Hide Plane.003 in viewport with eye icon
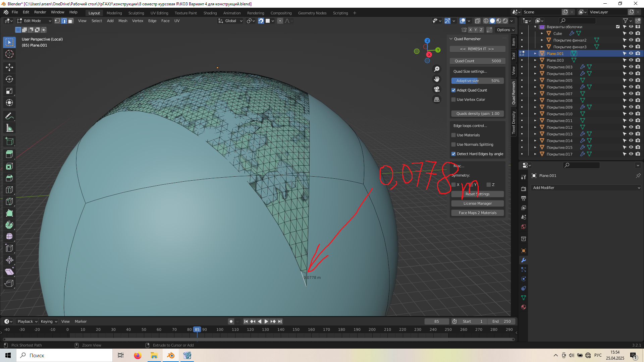 click(631, 60)
